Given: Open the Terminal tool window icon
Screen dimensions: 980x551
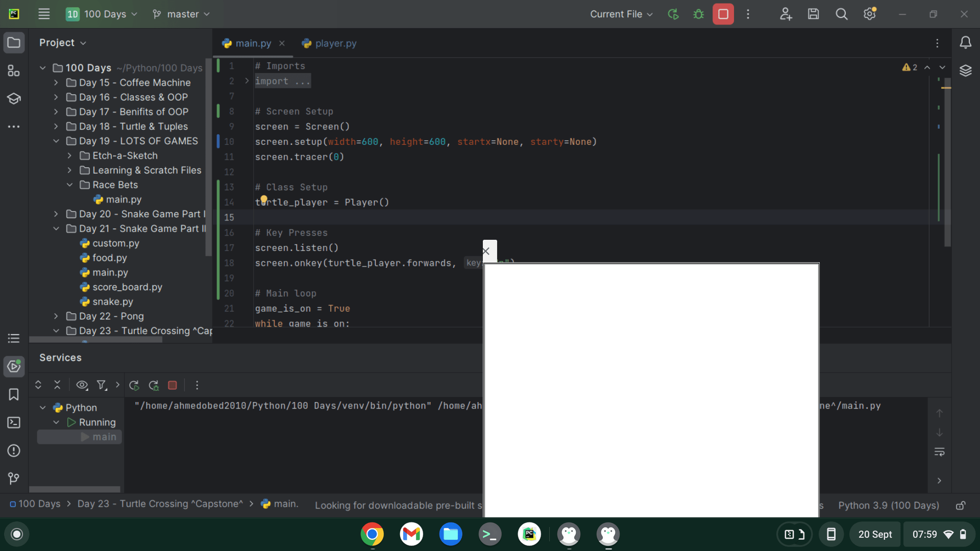Looking at the screenshot, I should [x=14, y=422].
